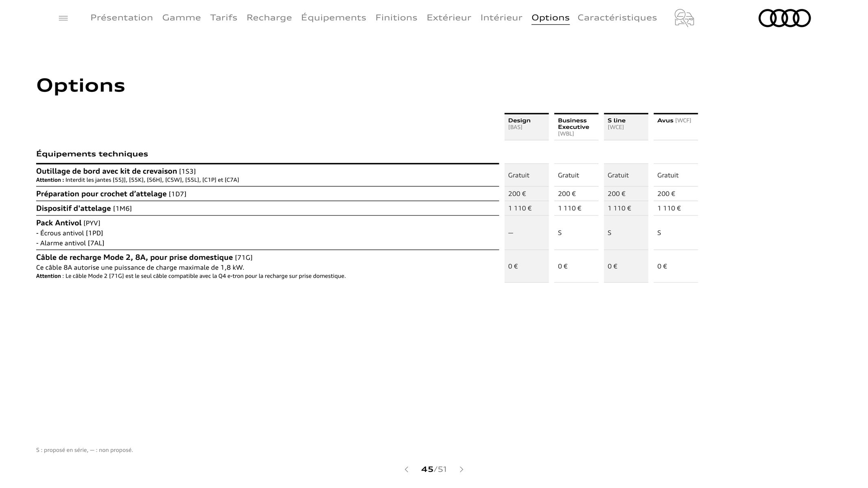868x488 pixels.
Task: Open the Recharge tab
Action: click(x=269, y=17)
